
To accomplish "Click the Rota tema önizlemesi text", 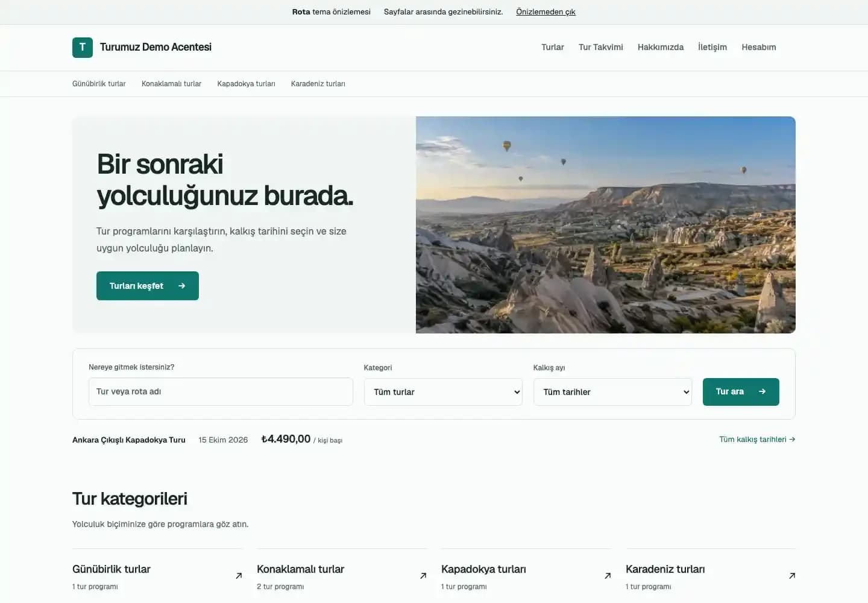I will pos(332,12).
